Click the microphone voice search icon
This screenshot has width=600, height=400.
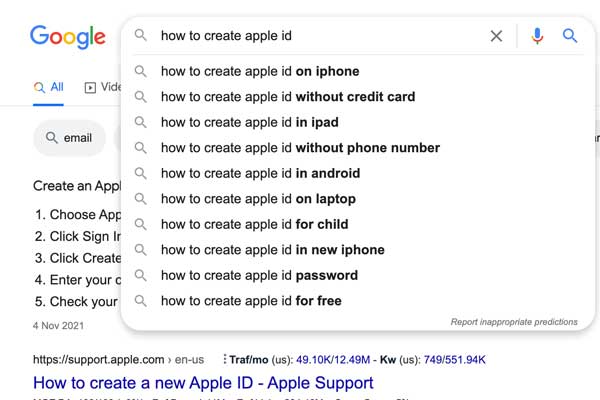537,36
